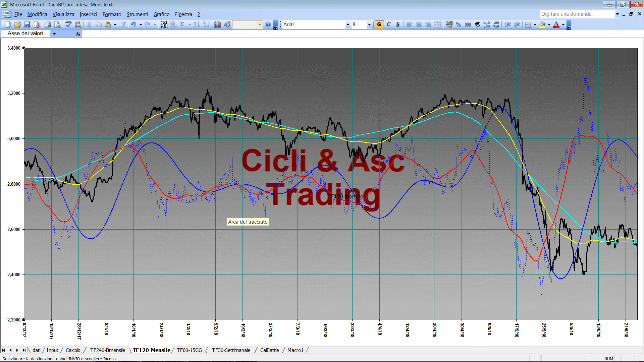Switch to the TF60-15GG sheet tab
This screenshot has height=362, width=644.
189,350
